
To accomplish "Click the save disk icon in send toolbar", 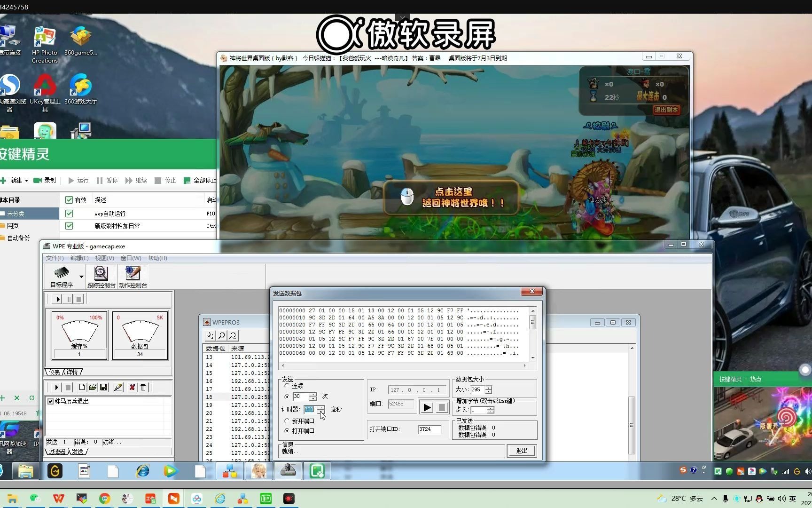I will (103, 387).
